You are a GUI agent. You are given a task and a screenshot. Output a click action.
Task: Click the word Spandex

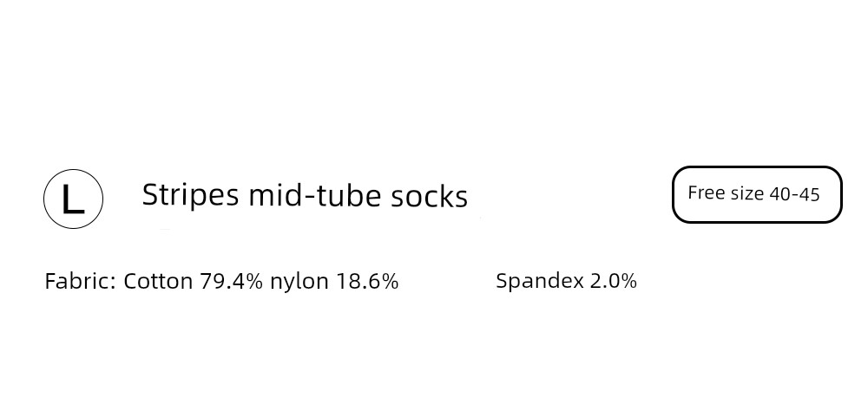540,282
